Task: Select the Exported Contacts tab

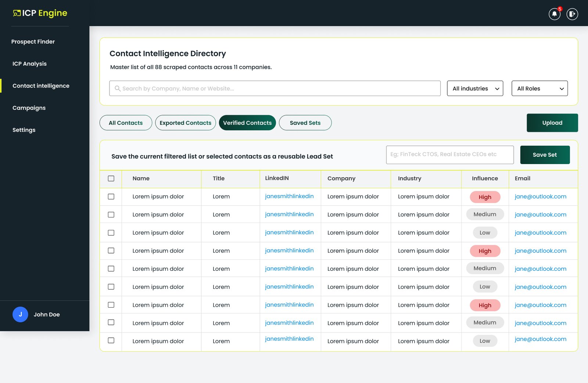Action: pos(185,123)
